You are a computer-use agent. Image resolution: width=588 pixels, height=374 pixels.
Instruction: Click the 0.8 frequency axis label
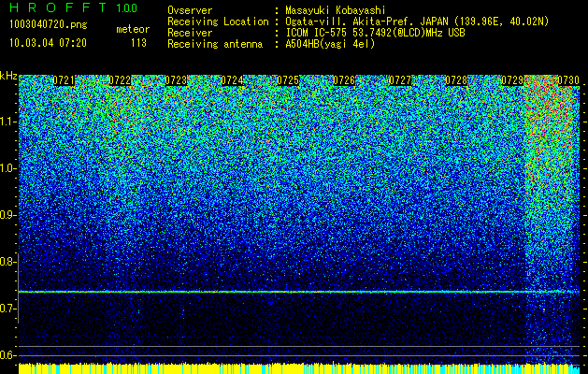tap(7, 262)
